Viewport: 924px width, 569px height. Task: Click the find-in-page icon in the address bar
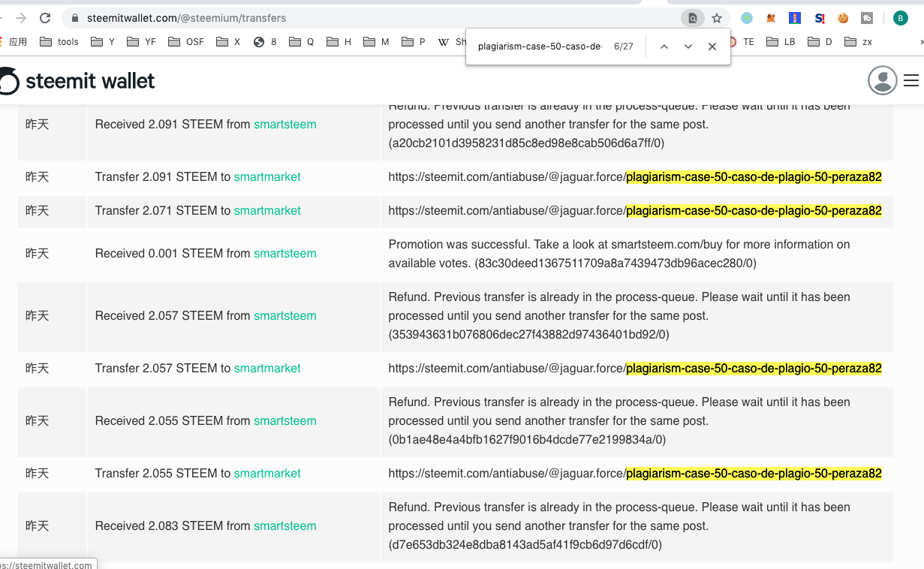click(693, 18)
